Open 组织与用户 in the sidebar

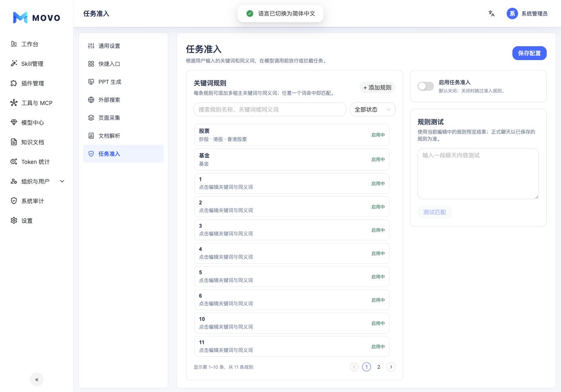37,181
